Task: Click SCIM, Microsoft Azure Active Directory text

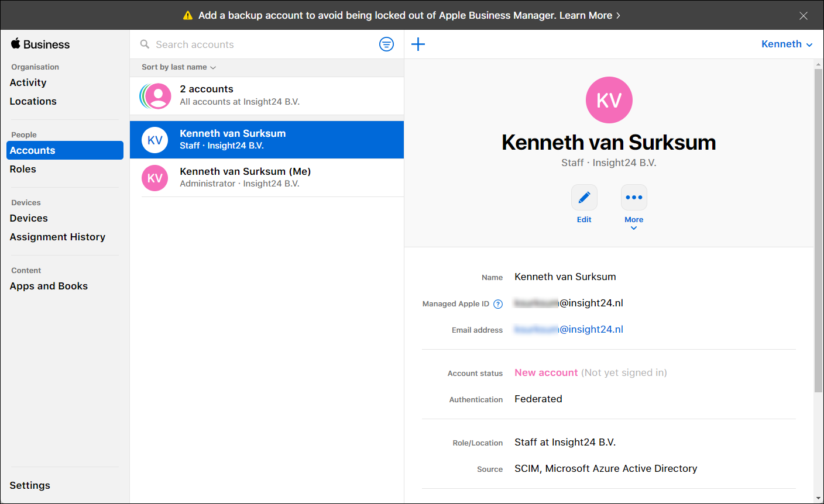Action: tap(606, 468)
